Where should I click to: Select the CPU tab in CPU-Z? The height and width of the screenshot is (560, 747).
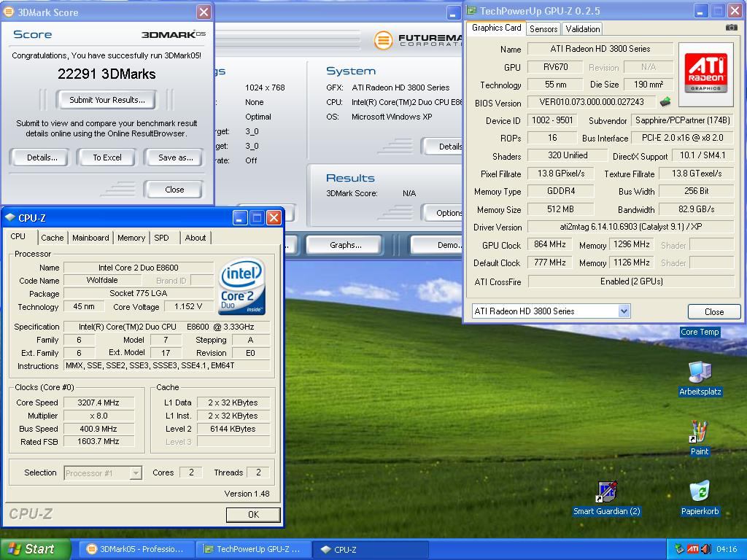tap(18, 237)
